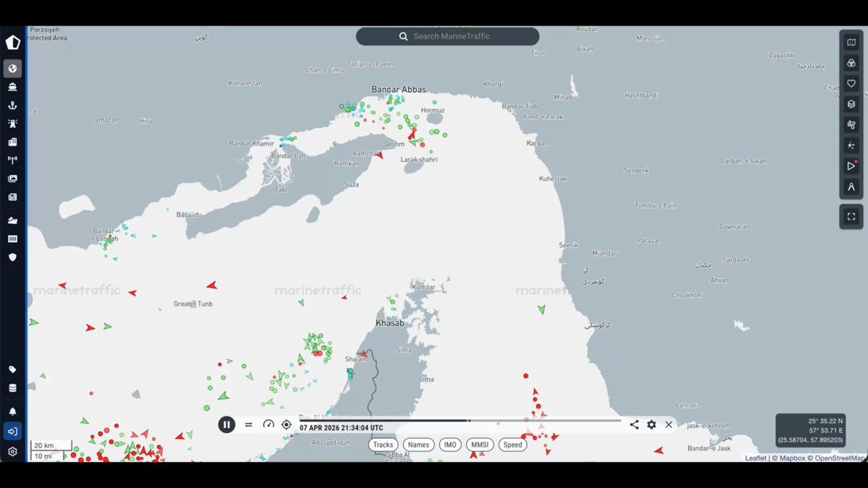
Task: Open the Lighthouse icon in sidebar
Action: click(12, 124)
